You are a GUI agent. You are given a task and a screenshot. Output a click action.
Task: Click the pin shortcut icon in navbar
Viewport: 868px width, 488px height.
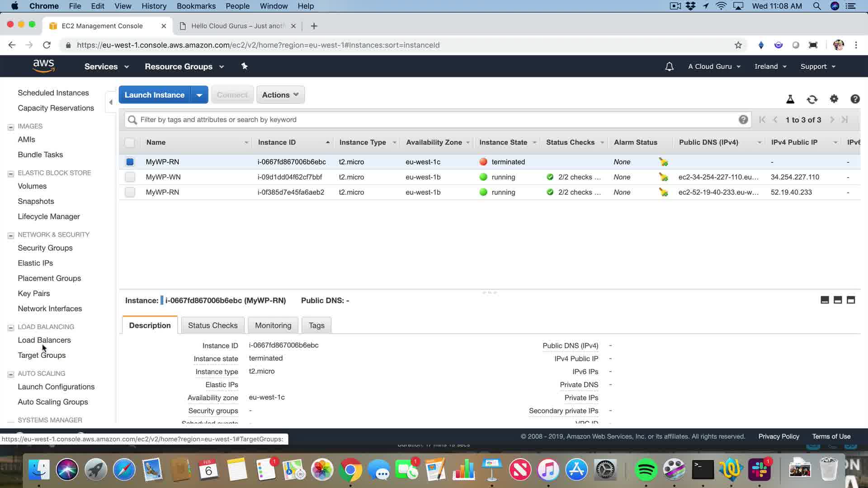[x=245, y=66]
